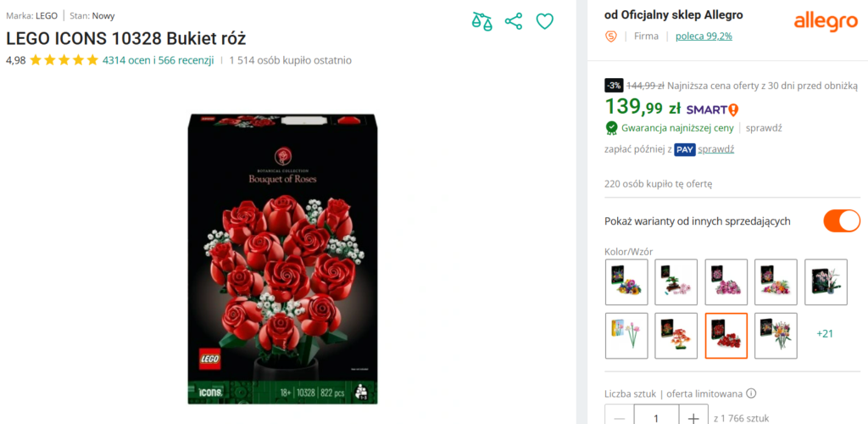Screen dimensions: 868x424
Task: Click sprawdź next to Gwarancja najniższej ceny
Action: click(764, 128)
